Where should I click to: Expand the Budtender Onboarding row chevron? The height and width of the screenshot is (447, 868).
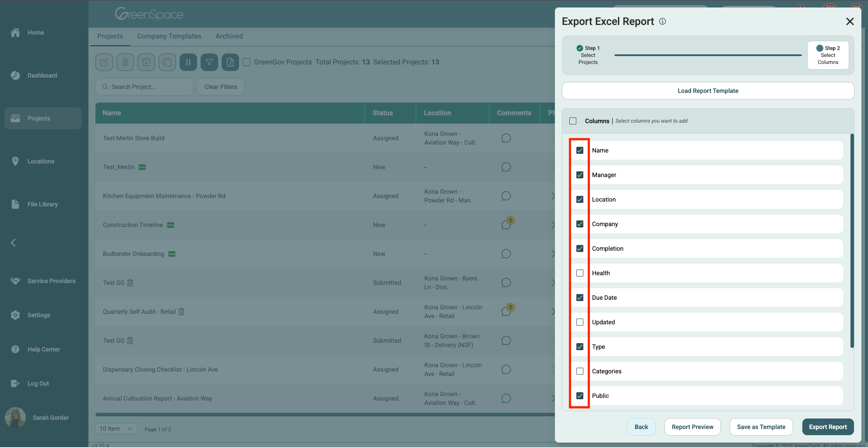(553, 254)
